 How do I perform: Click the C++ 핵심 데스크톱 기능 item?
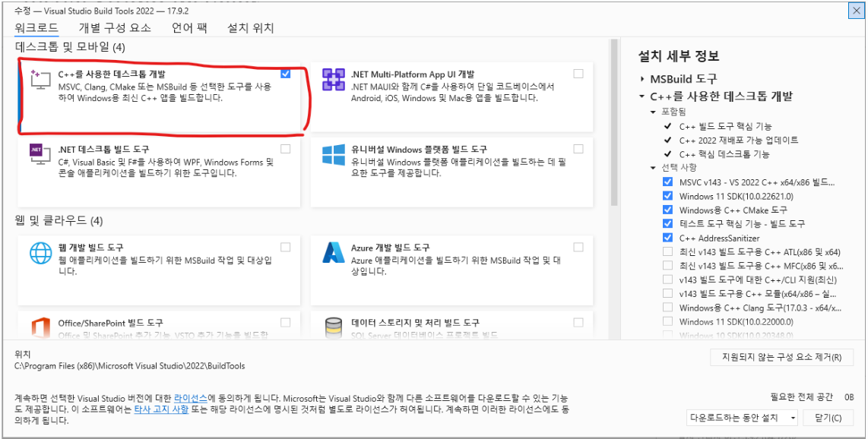724,154
